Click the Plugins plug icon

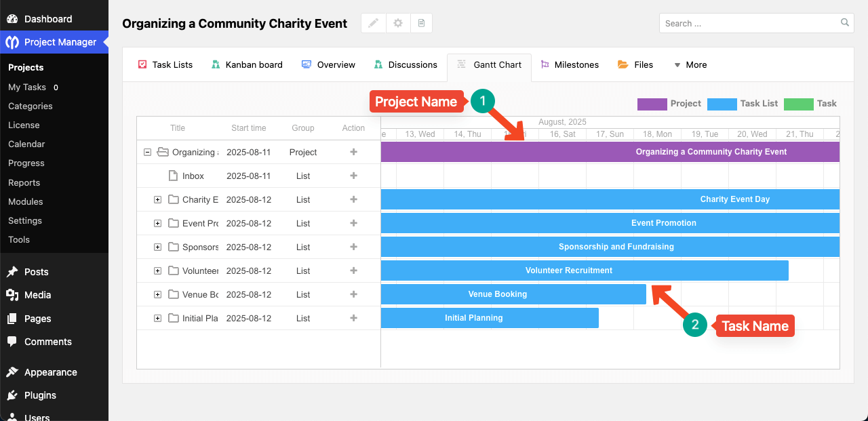(x=12, y=395)
